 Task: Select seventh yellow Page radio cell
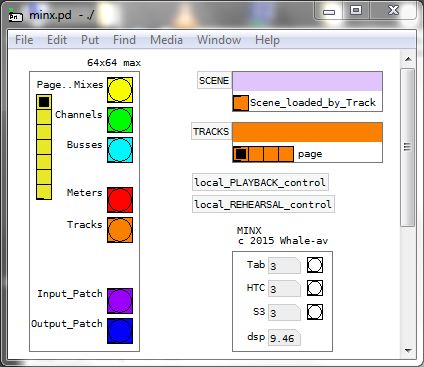(44, 192)
